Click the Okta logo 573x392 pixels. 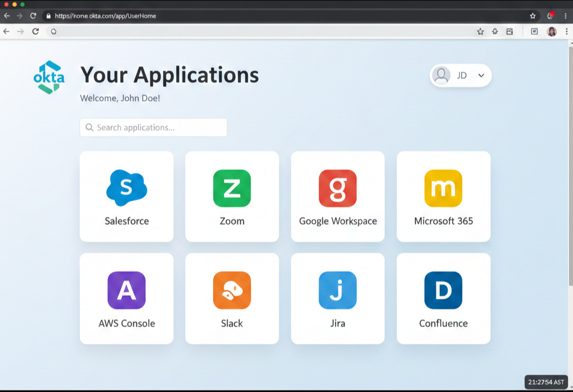click(49, 77)
